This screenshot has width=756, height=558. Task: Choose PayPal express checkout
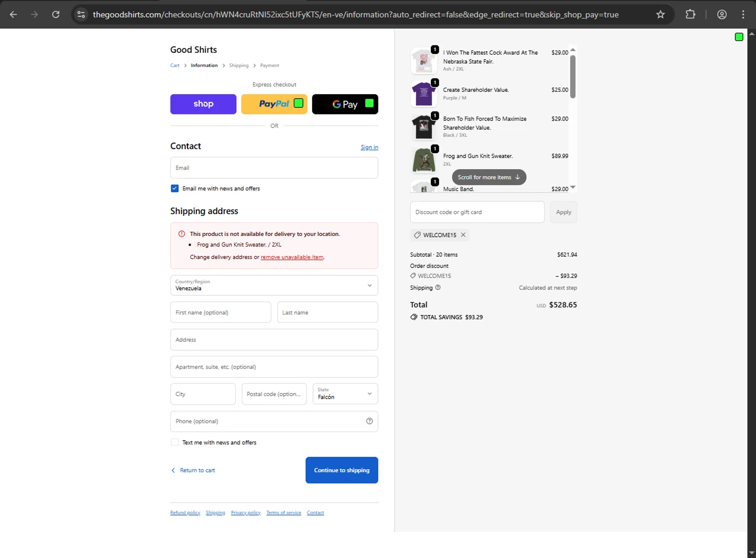274,104
